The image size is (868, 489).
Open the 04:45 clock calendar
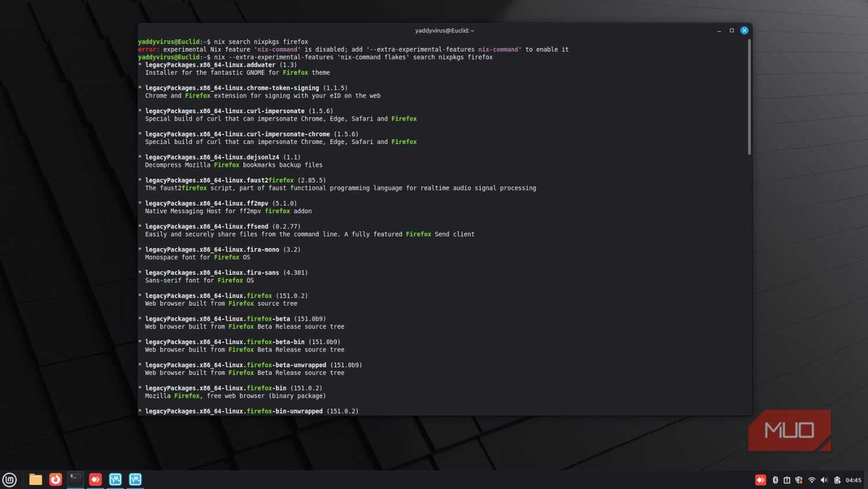click(854, 480)
